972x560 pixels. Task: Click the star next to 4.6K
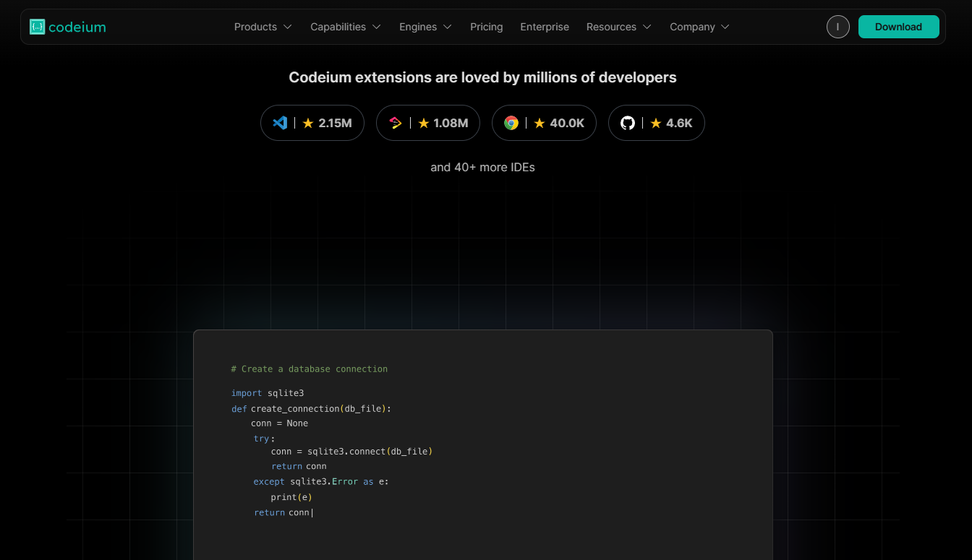click(656, 124)
